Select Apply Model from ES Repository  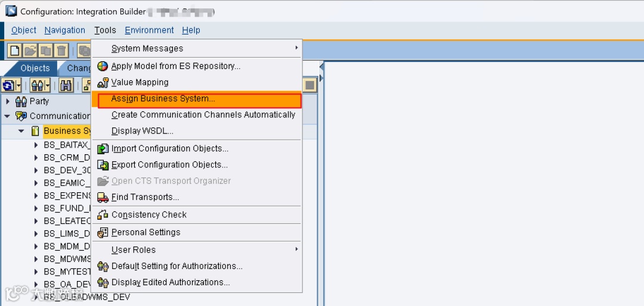196,66
